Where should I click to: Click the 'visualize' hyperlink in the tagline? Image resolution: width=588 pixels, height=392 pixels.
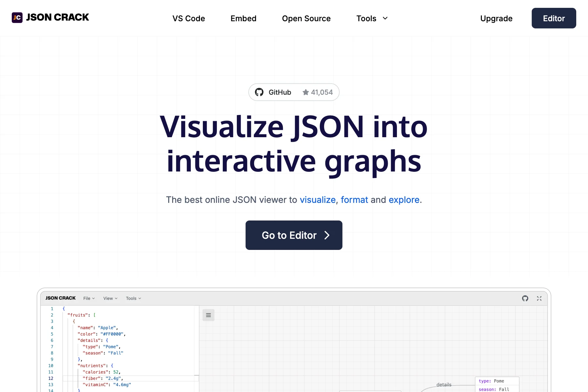pos(317,200)
